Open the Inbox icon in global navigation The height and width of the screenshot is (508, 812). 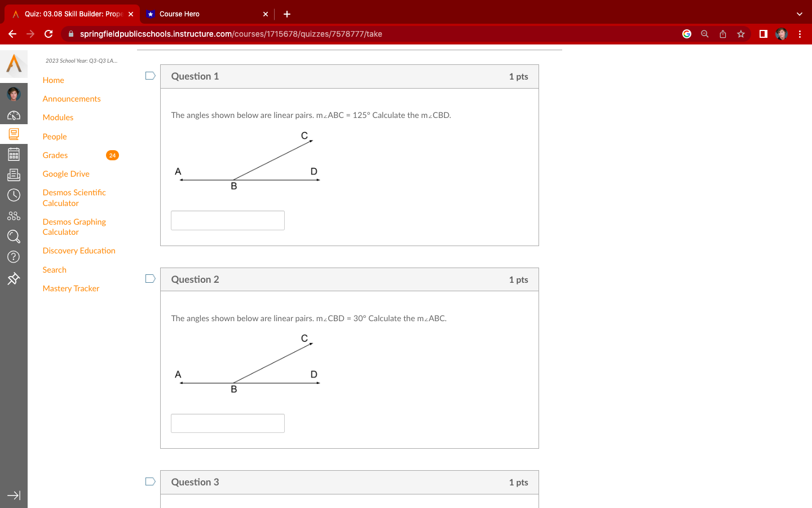14,175
